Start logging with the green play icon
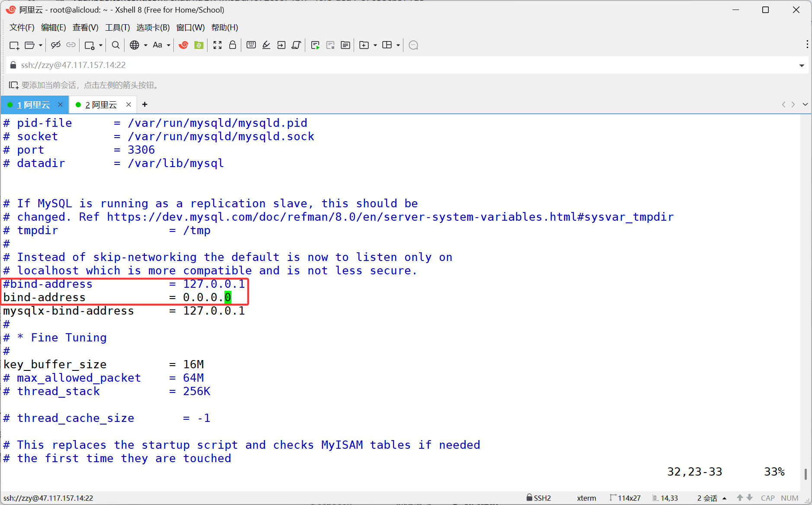This screenshot has width=812, height=505. tap(315, 45)
